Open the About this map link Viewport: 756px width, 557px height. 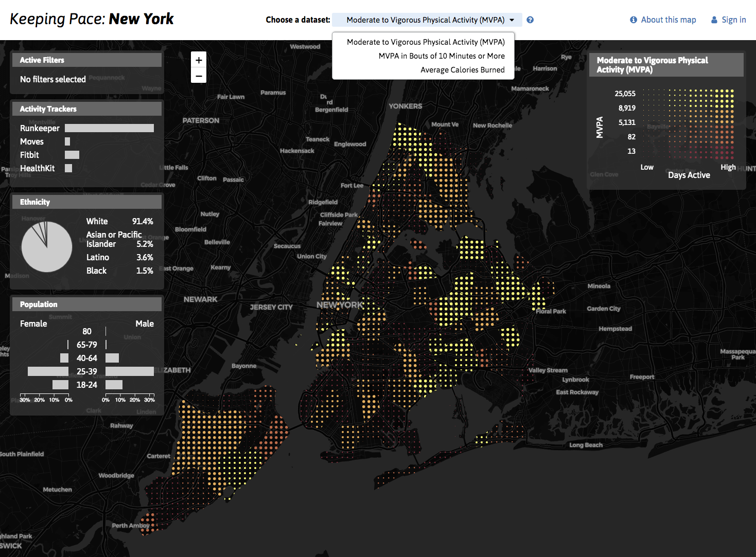(x=668, y=20)
